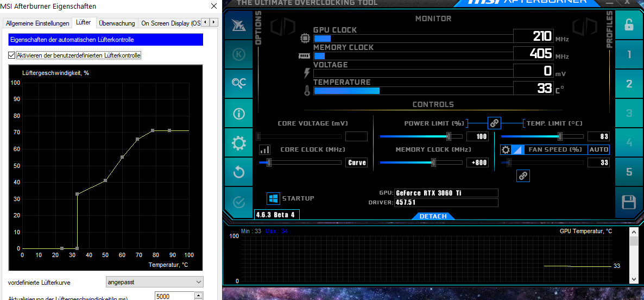Uncheck Aktivieren der benutzerdefinierten Lüfterkontrolle
The width and height of the screenshot is (644, 300).
coord(11,55)
